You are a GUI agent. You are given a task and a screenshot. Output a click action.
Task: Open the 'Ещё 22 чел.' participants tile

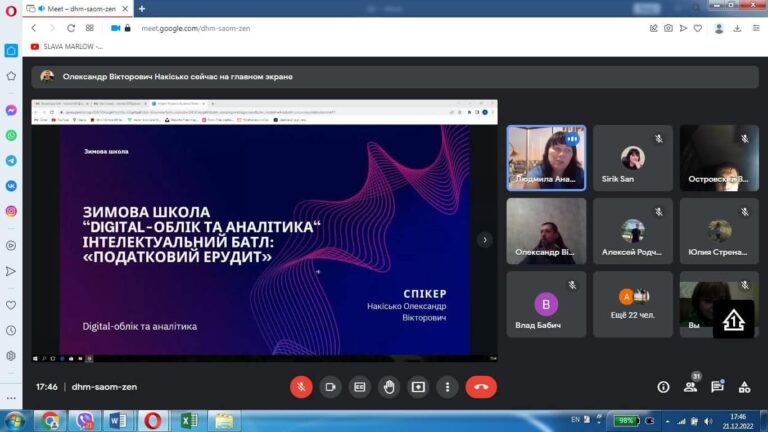(x=632, y=303)
